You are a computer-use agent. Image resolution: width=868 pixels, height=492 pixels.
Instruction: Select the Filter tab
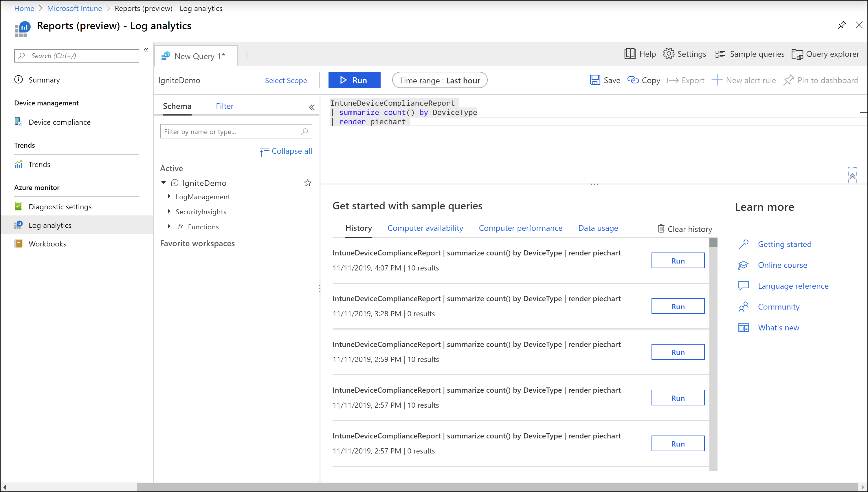(x=224, y=106)
